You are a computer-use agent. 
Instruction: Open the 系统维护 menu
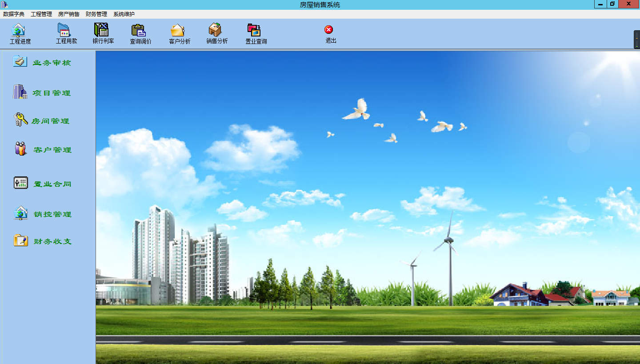[x=124, y=14]
